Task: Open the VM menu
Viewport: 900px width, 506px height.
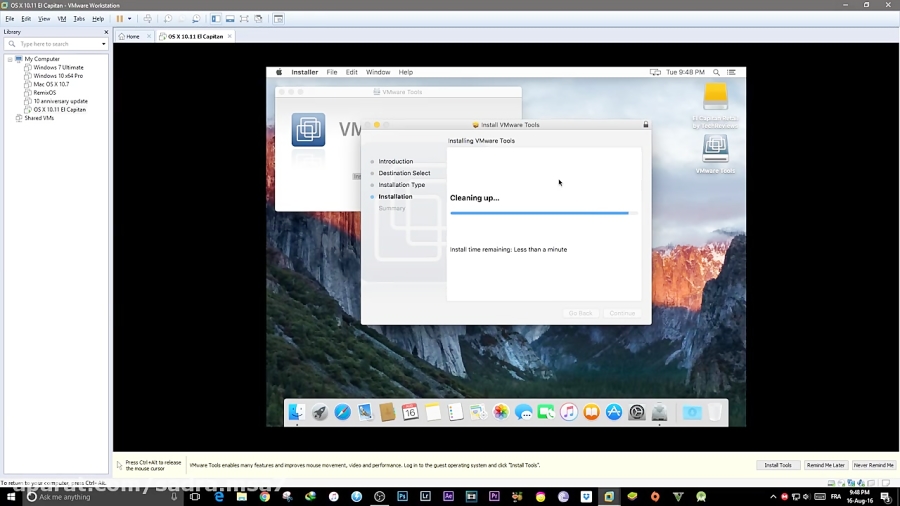Action: [x=62, y=19]
